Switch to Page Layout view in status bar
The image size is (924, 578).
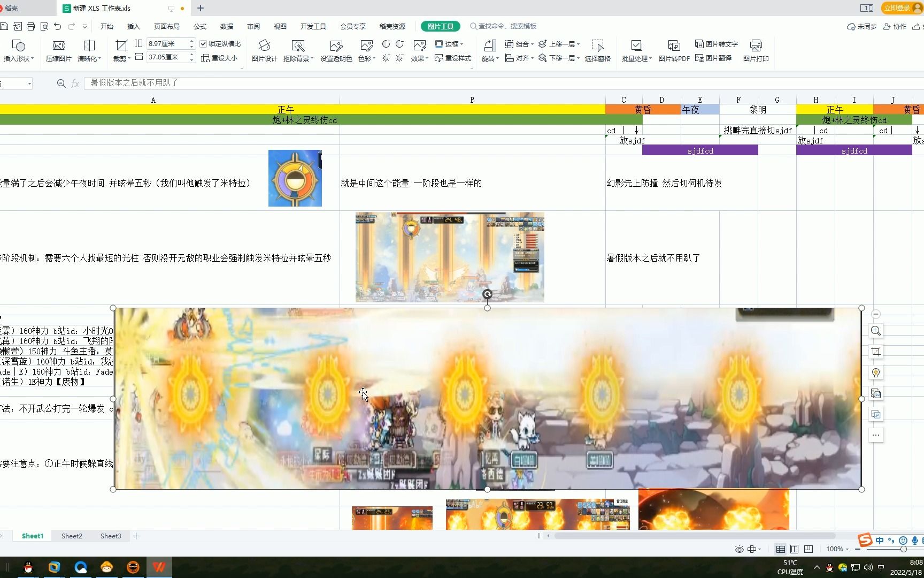(x=795, y=549)
